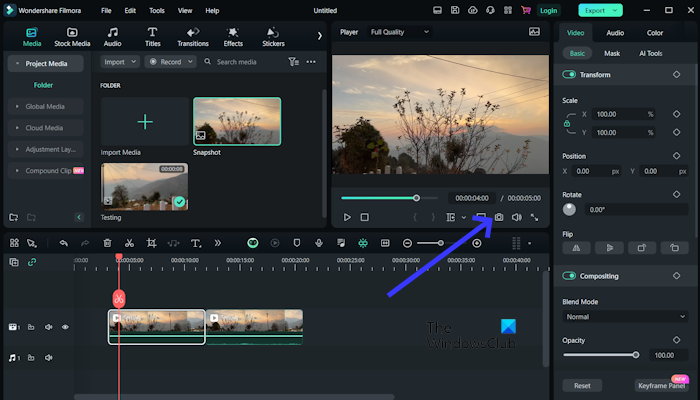Click the delete trash icon in timeline toolbar

107,243
